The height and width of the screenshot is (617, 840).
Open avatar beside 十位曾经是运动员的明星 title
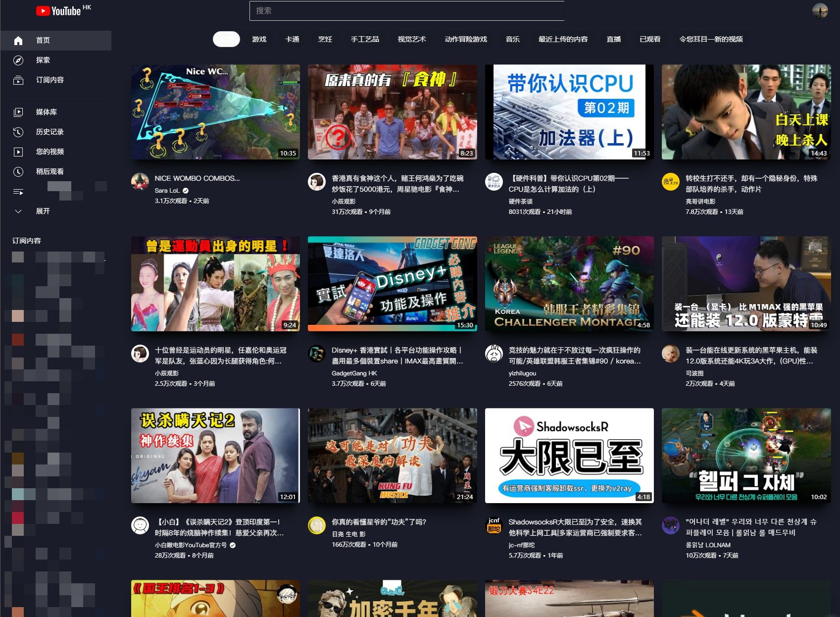pyautogui.click(x=140, y=354)
